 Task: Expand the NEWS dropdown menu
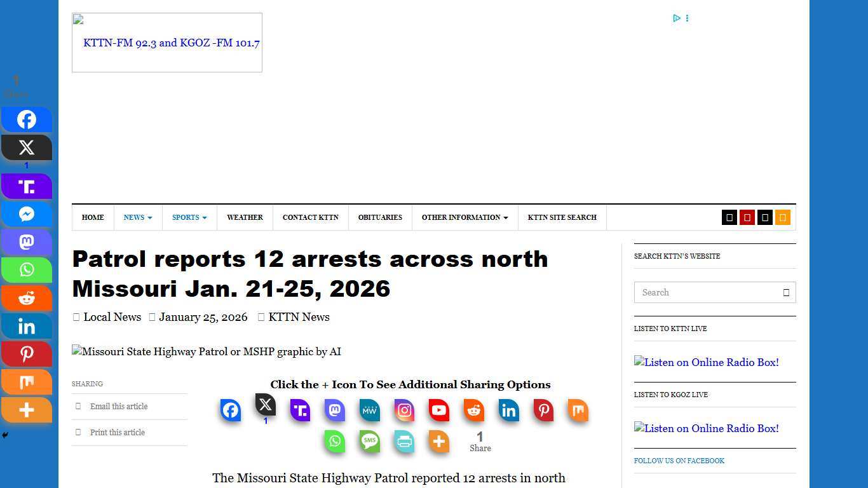click(x=137, y=217)
